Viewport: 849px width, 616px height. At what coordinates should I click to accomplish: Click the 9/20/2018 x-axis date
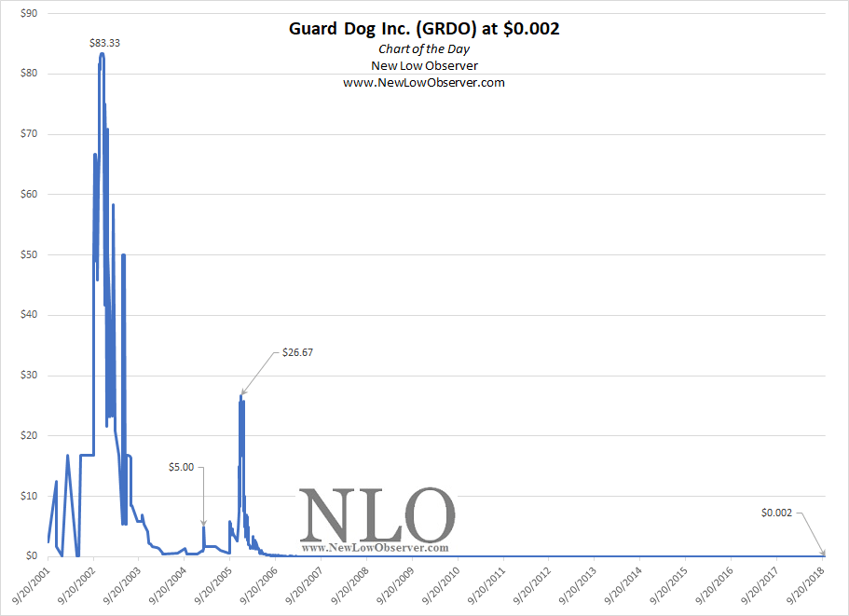pos(804,585)
